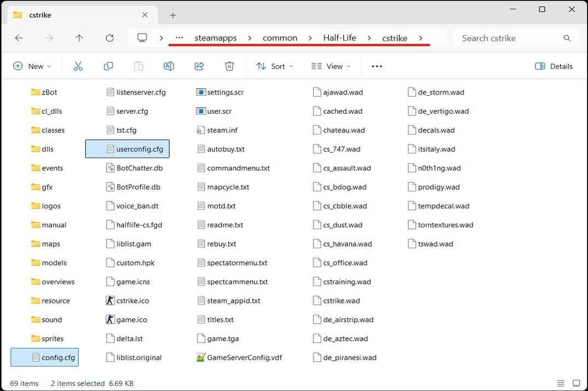Select the GameServerConfig.vdf file

click(x=239, y=358)
